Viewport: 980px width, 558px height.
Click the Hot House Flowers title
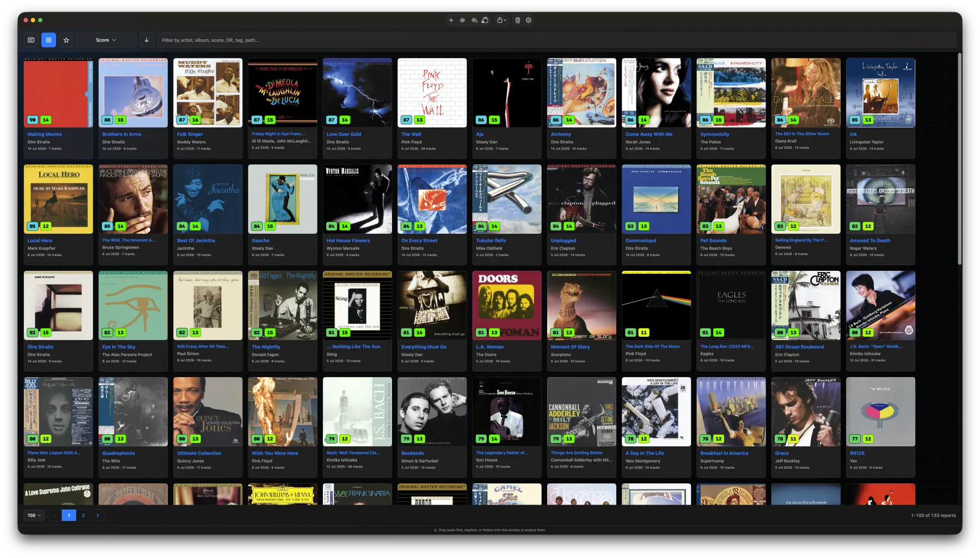pos(348,240)
